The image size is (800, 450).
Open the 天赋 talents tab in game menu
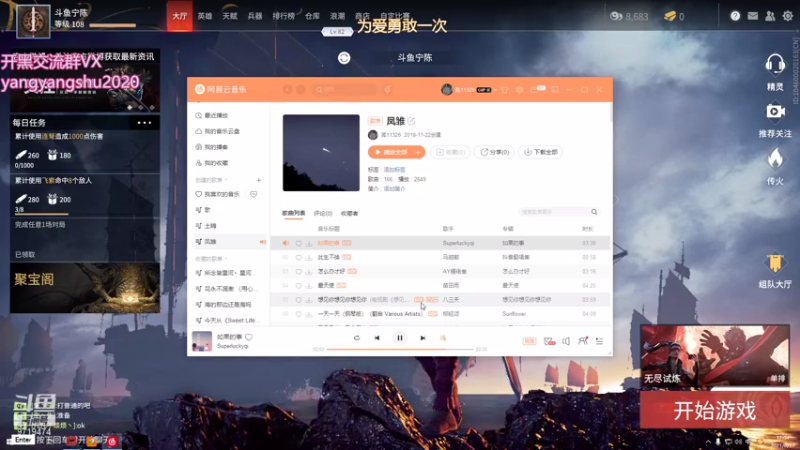[230, 16]
